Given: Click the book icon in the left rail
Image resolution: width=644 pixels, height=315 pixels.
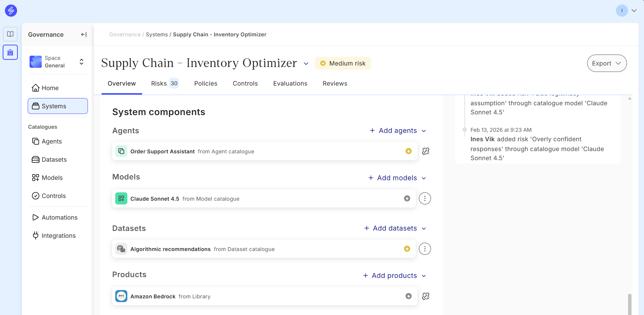Looking at the screenshot, I should point(10,34).
